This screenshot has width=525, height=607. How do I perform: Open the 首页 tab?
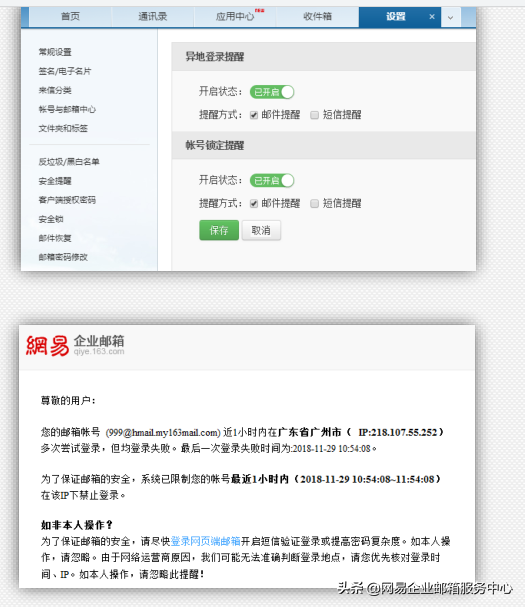70,17
